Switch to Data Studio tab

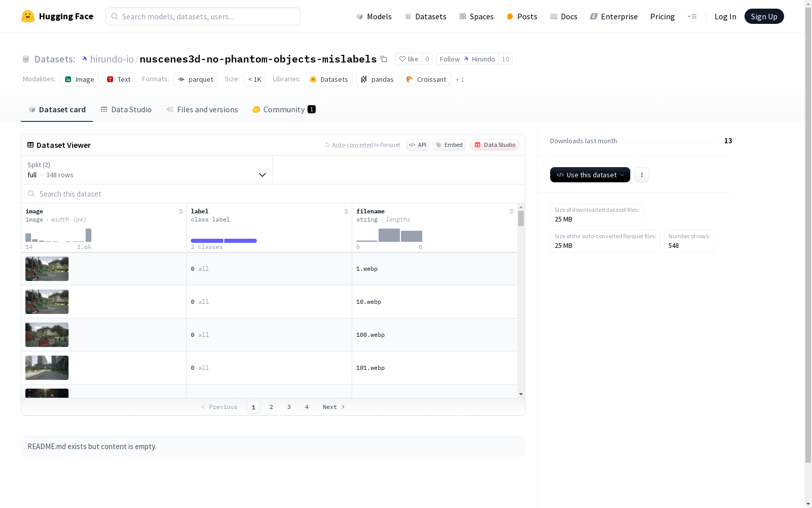coord(126,110)
